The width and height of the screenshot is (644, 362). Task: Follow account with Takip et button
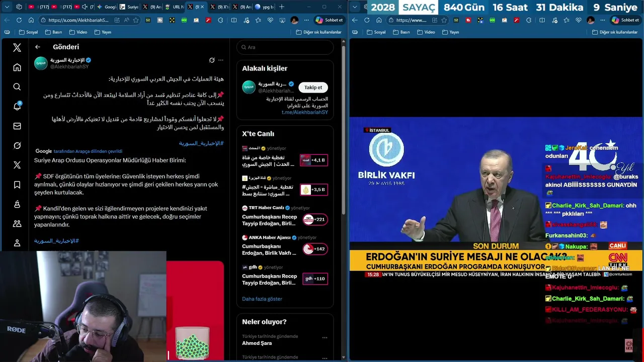[313, 87]
